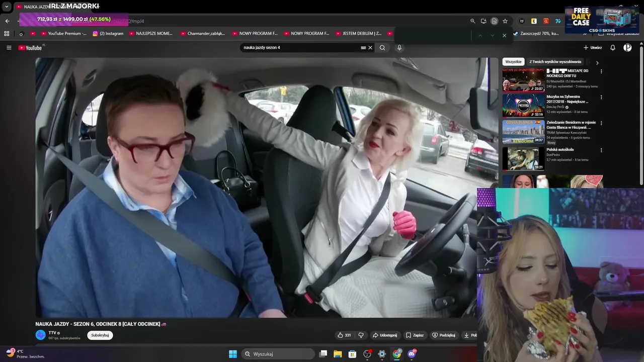Open options menu for Muzyka na Sylwestra video

tap(601, 97)
